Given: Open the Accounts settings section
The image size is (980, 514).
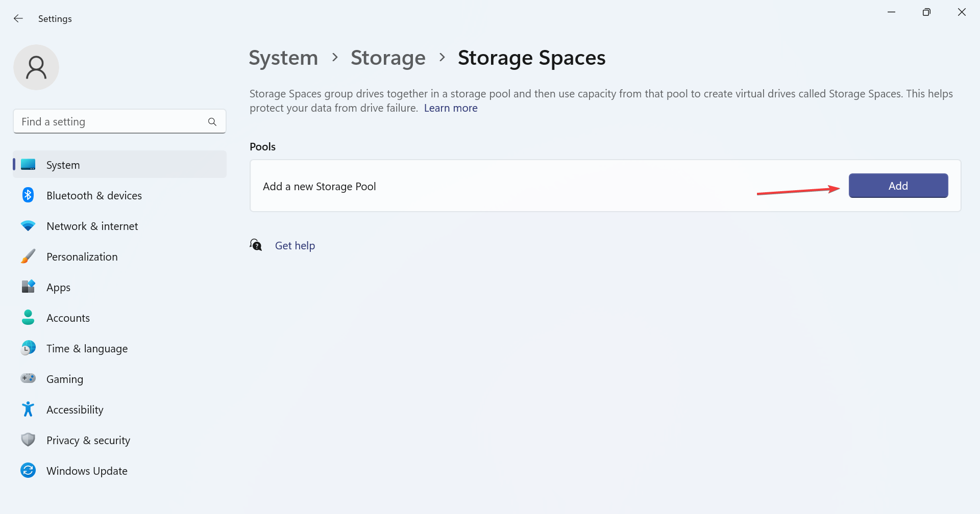Looking at the screenshot, I should pyautogui.click(x=68, y=318).
